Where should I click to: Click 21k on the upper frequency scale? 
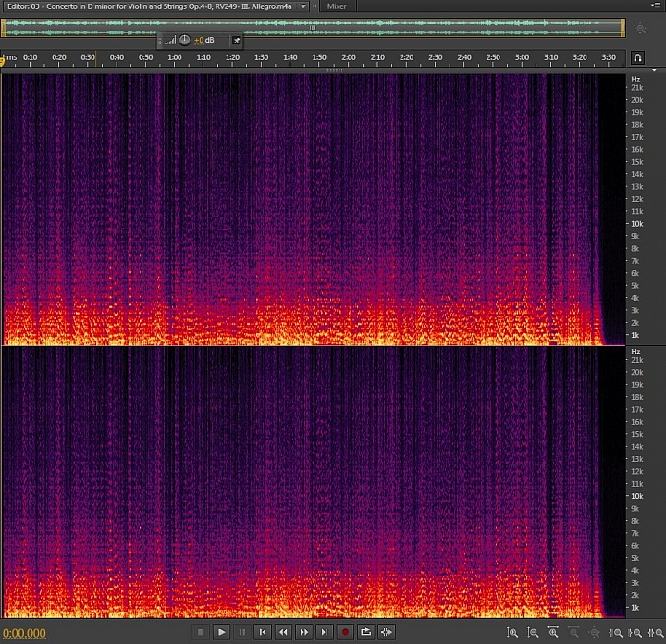636,88
